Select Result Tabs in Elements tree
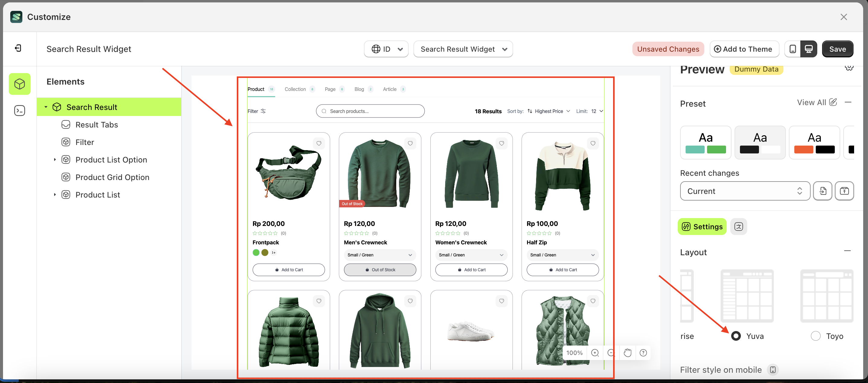Viewport: 868px width, 383px height. pyautogui.click(x=96, y=125)
